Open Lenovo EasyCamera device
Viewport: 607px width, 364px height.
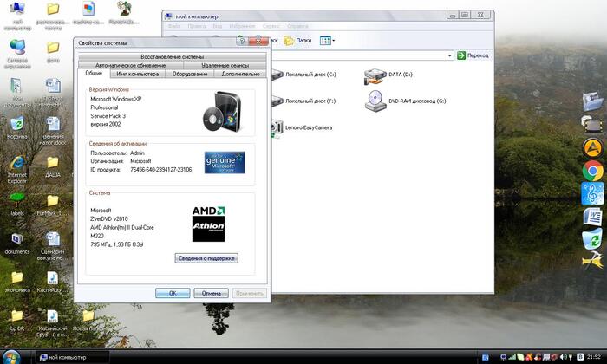[277, 127]
